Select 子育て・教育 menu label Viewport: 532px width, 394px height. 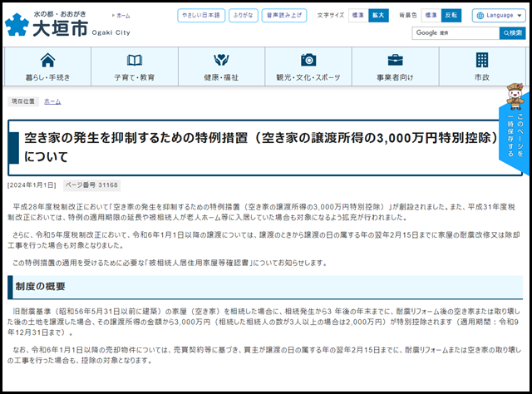(135, 77)
